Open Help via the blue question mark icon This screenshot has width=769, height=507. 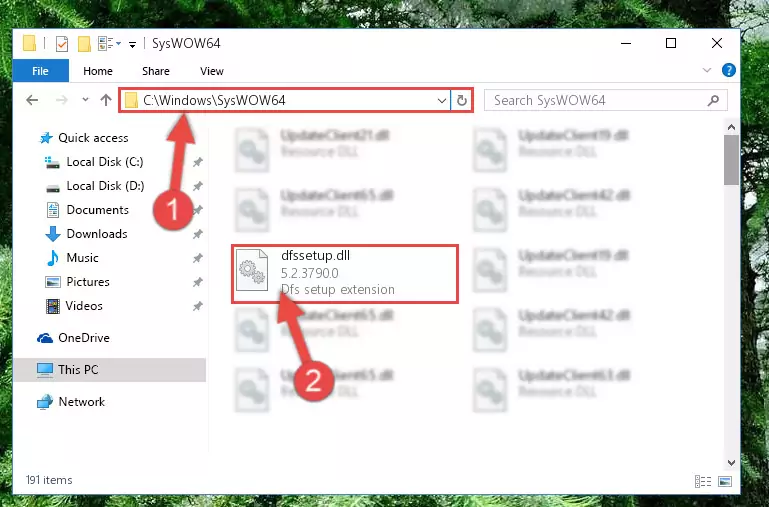(x=728, y=70)
